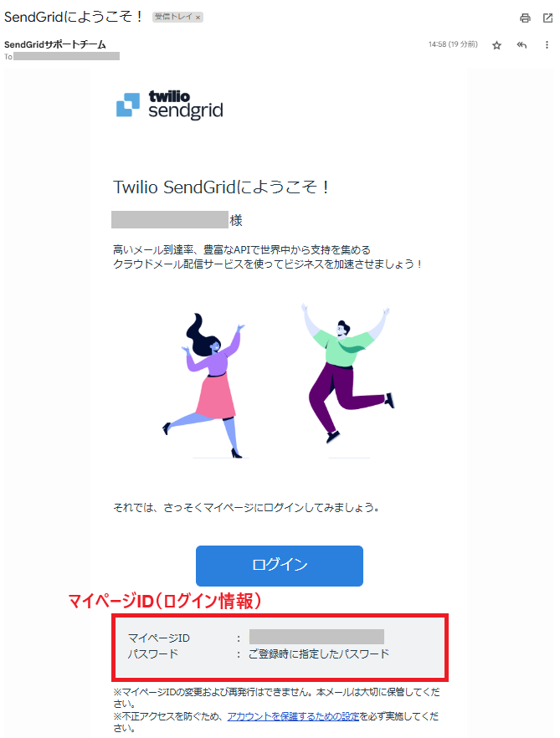560x738 pixels.
Task: Click the twilio sendgrid wordmark
Action: click(x=186, y=105)
